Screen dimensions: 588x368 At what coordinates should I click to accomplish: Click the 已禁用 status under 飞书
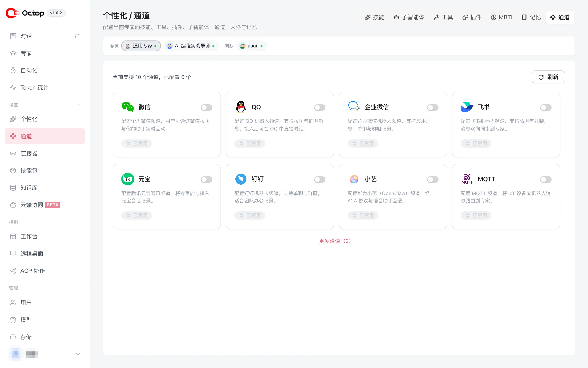[x=476, y=143]
